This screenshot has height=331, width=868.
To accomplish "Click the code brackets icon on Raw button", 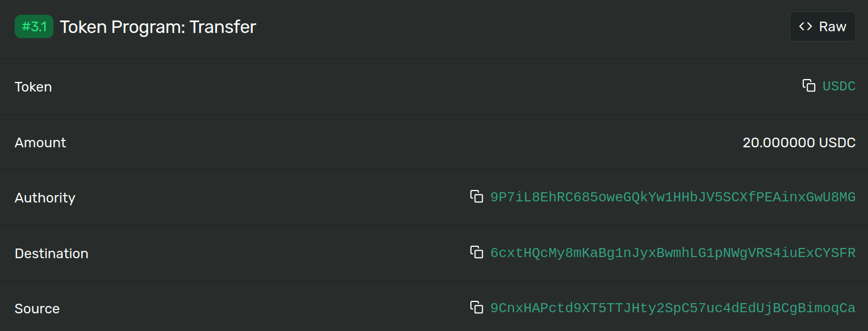I will (x=806, y=26).
